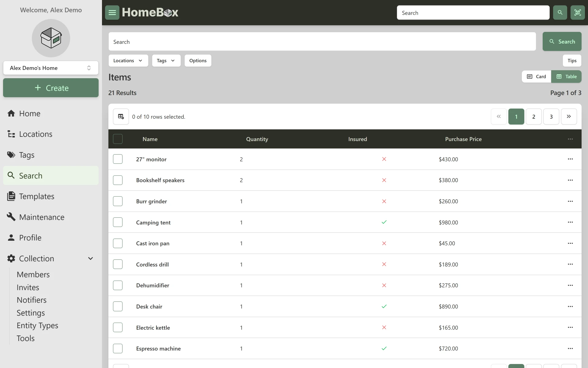Click the Electric kettle not-insured X mark

[384, 327]
